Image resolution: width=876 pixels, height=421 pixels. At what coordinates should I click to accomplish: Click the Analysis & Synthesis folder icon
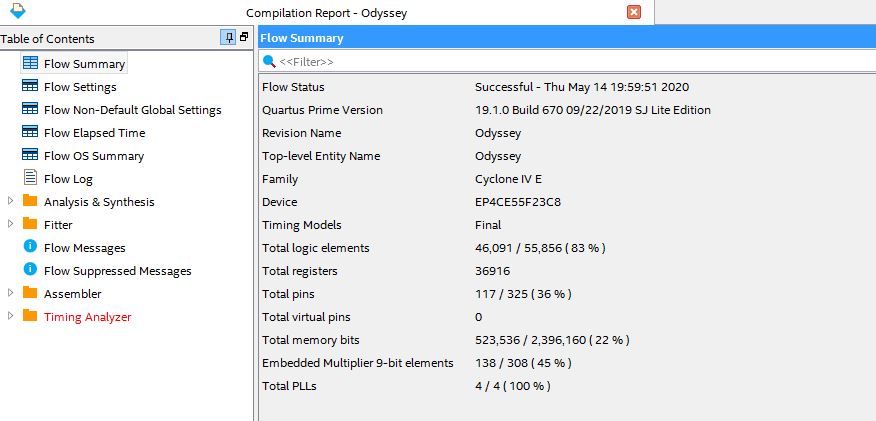(x=30, y=200)
